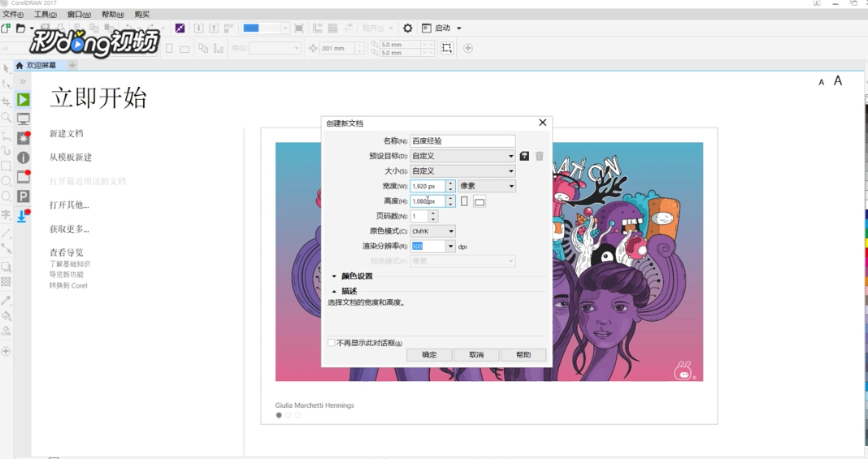Viewport: 868px width, 459px height.
Task: Set portrait orientation icon
Action: pyautogui.click(x=464, y=201)
